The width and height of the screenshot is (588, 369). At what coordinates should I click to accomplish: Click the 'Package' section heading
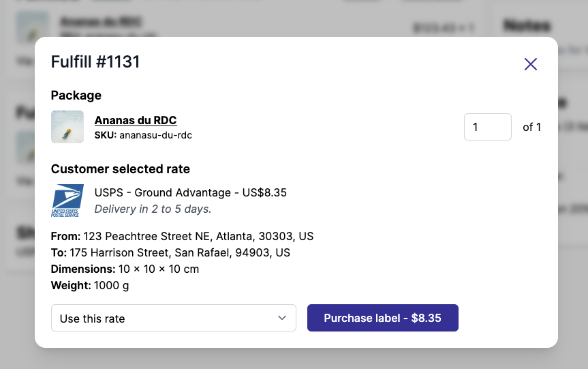pyautogui.click(x=76, y=95)
